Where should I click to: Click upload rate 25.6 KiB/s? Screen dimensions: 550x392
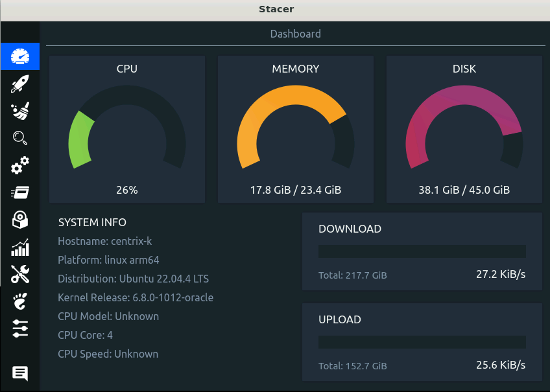pos(501,365)
